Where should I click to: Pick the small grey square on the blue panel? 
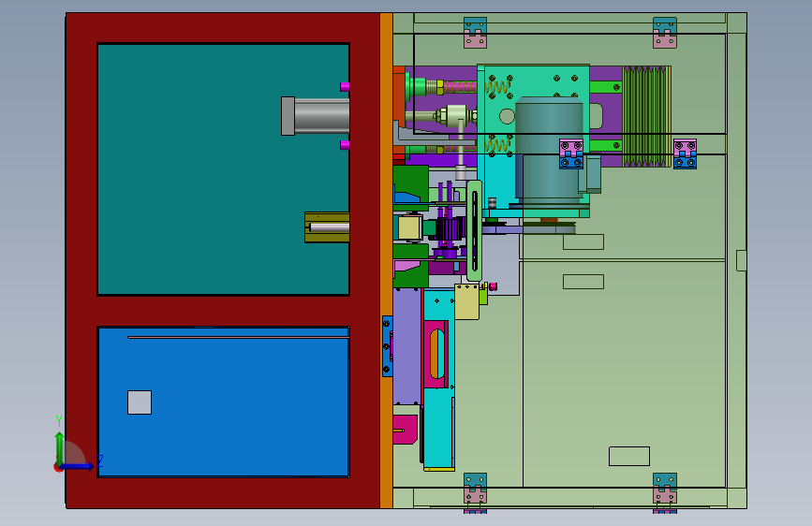pyautogui.click(x=140, y=402)
